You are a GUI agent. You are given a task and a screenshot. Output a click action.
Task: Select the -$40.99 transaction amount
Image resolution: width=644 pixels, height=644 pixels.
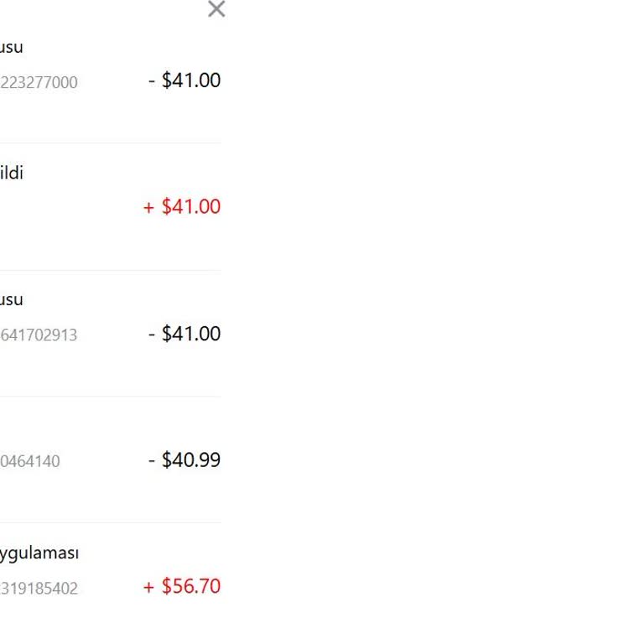coord(184,460)
